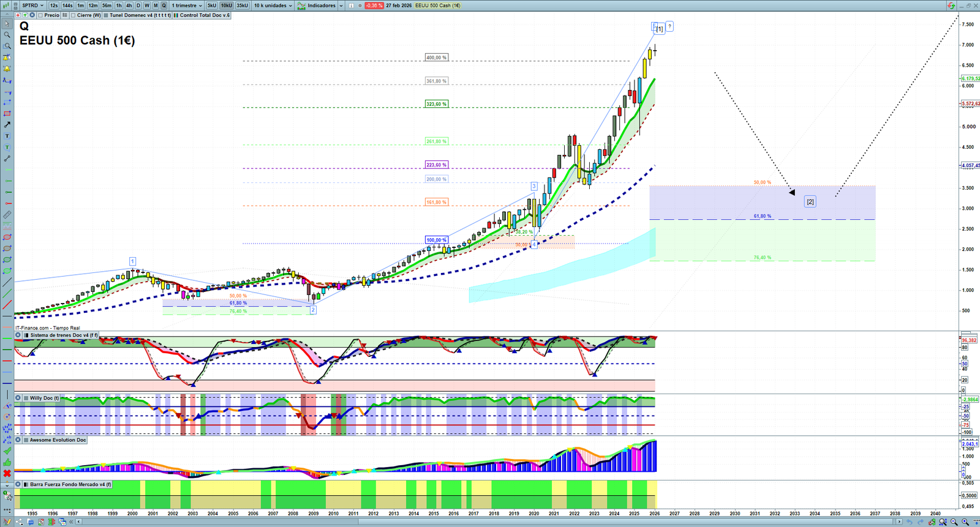This screenshot has width=980, height=527.
Task: Close the Barra Fuerza Fondo Mercado panel
Action: pyautogui.click(x=18, y=484)
